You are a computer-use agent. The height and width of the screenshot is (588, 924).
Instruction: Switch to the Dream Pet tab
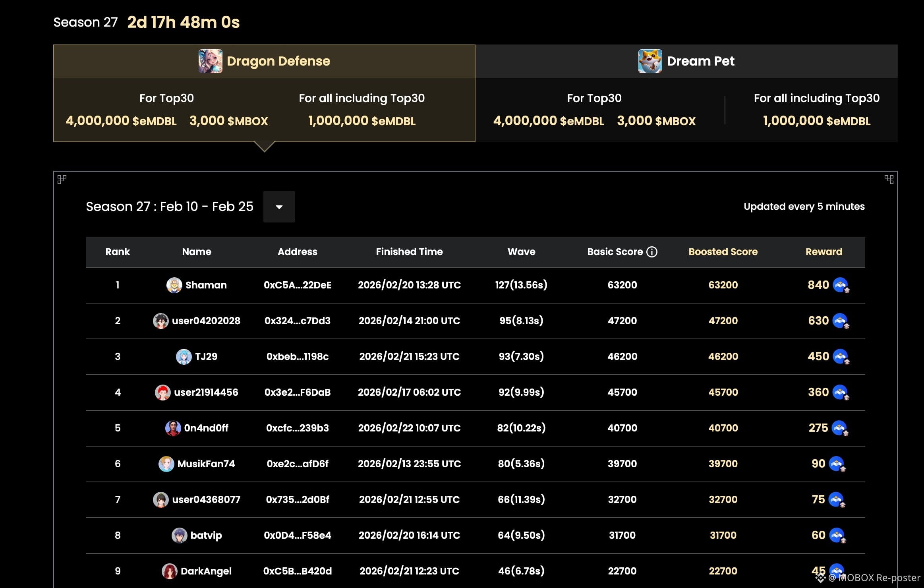click(686, 61)
